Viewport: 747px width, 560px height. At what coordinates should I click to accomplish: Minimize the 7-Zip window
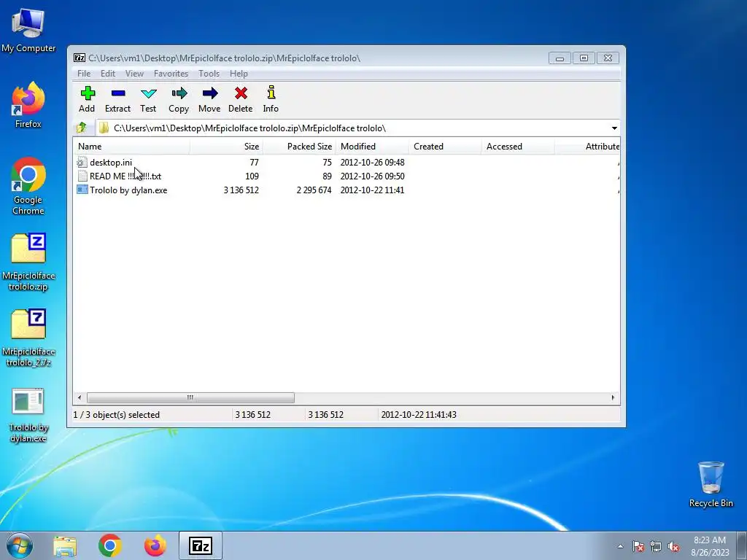tap(560, 58)
